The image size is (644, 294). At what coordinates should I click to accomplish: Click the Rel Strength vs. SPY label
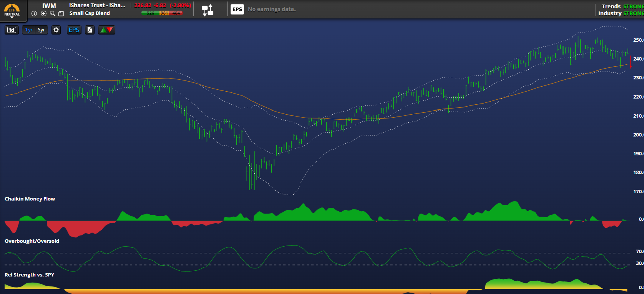[30, 275]
